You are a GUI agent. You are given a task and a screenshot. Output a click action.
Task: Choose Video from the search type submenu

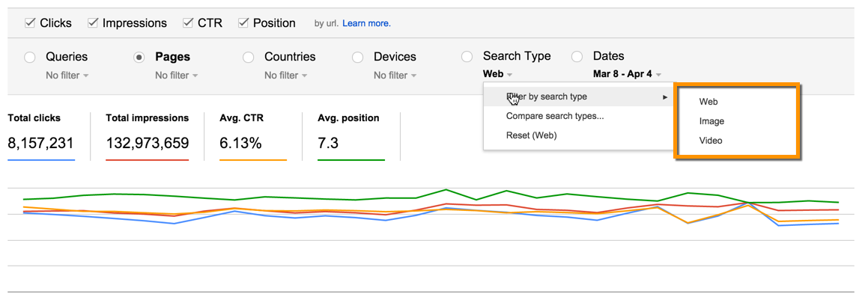point(711,141)
